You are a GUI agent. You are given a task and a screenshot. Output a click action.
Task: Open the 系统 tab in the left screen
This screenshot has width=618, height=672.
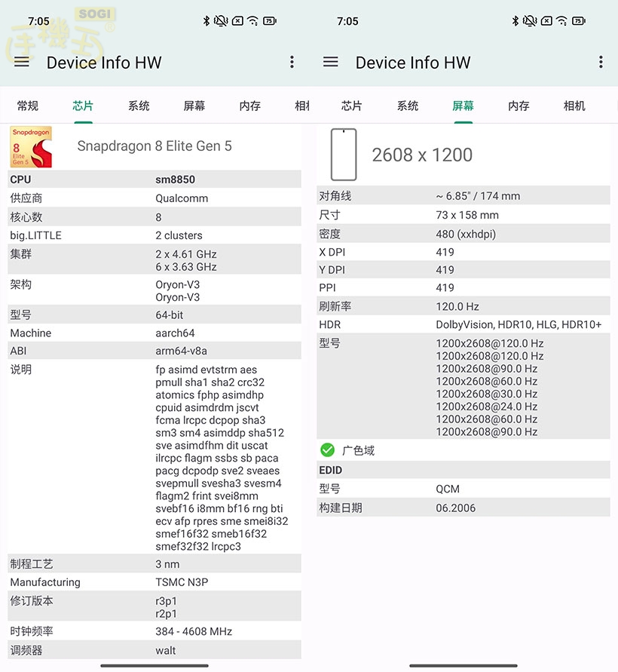point(139,106)
